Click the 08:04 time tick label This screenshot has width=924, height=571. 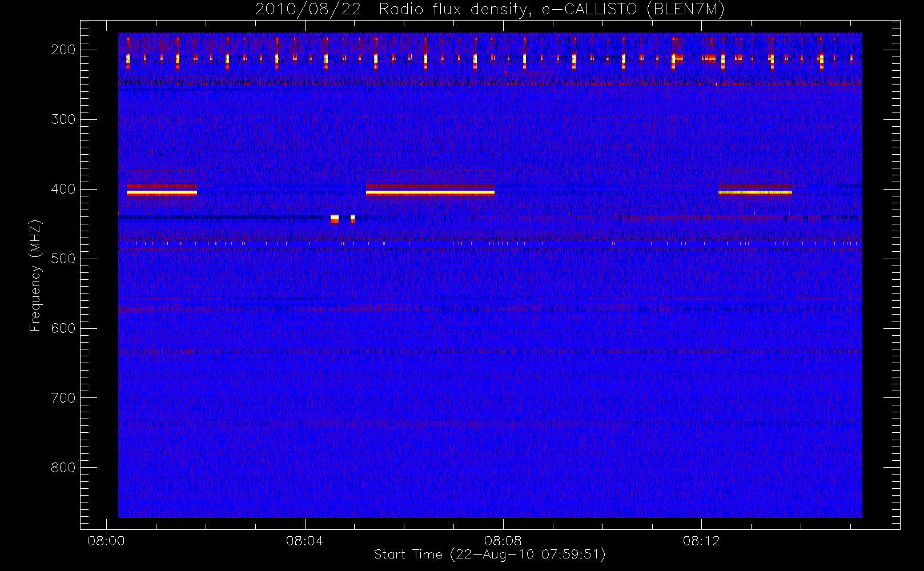304,541
